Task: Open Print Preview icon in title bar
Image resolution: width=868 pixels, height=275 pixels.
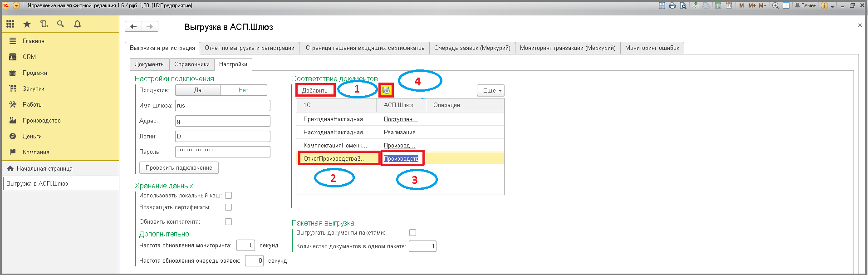Action: [683, 5]
